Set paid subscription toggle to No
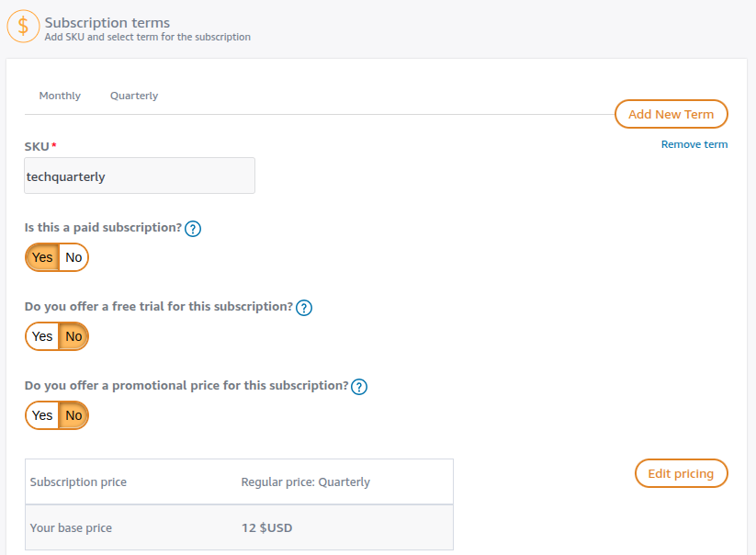The image size is (756, 555). coord(73,257)
